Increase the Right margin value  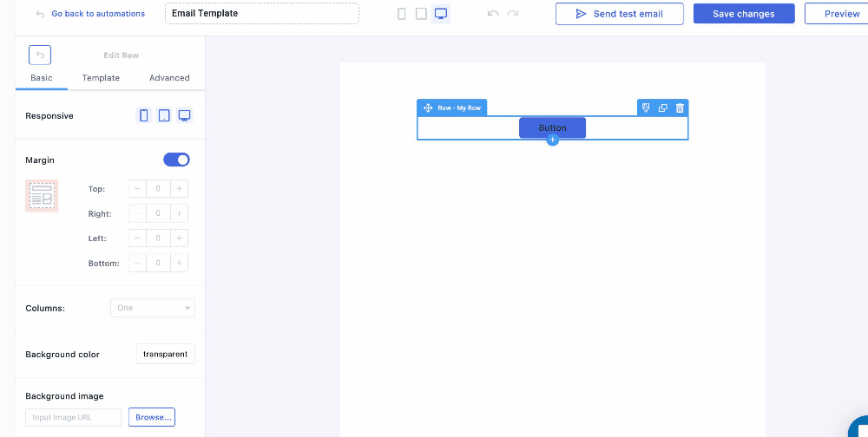coord(180,213)
